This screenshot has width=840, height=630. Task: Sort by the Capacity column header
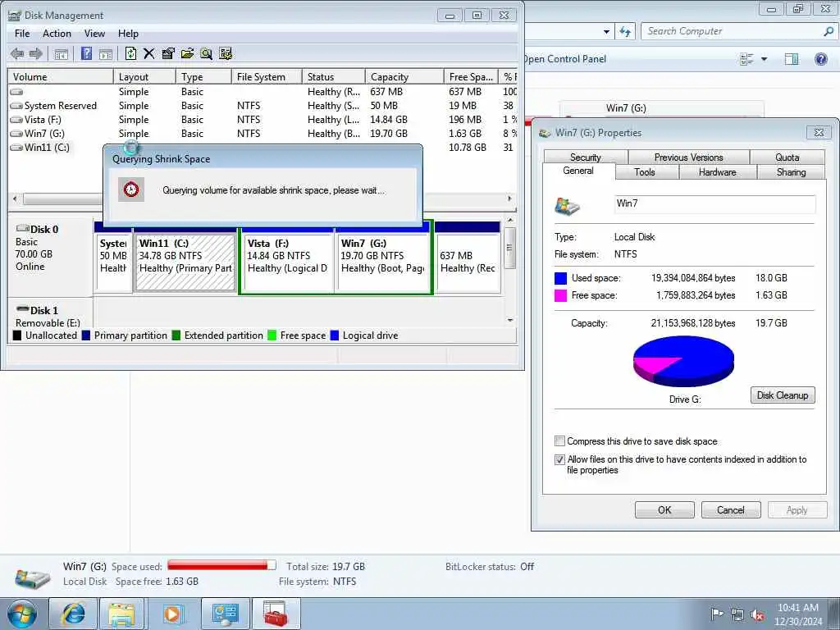[x=404, y=76]
